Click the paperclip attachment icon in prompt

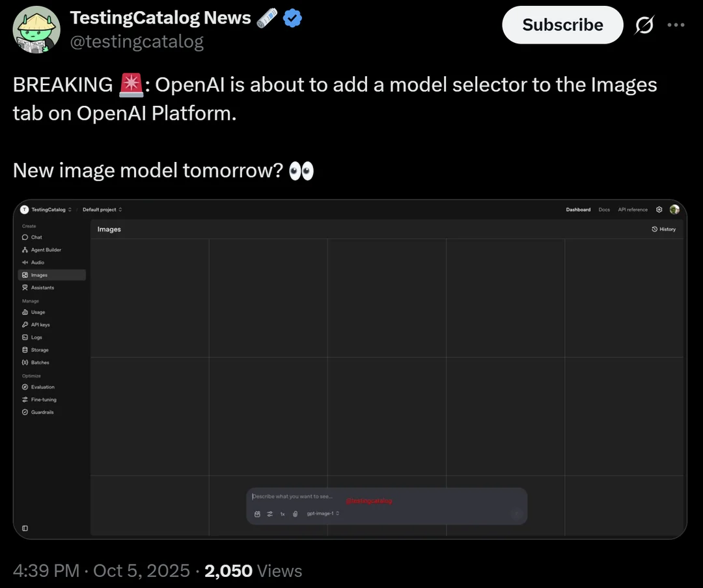point(295,514)
